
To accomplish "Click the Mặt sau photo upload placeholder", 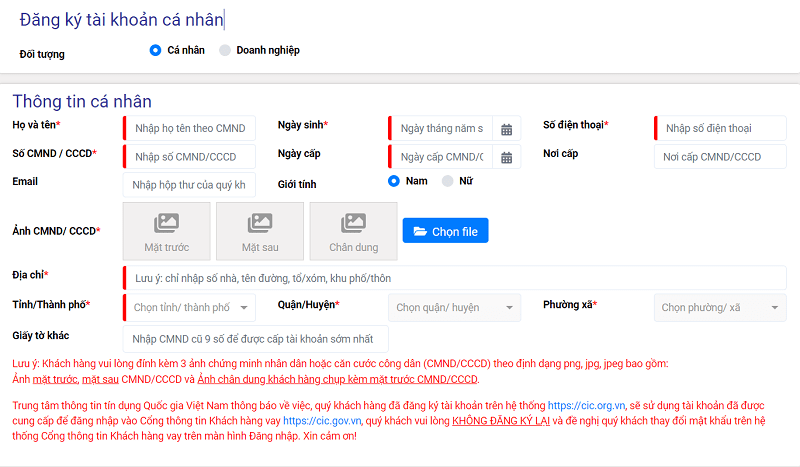I will (x=260, y=232).
